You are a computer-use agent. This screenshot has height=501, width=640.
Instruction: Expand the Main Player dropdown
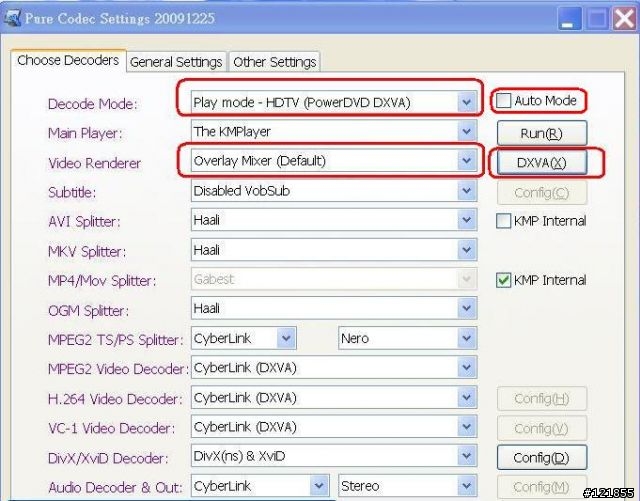[x=333, y=131]
